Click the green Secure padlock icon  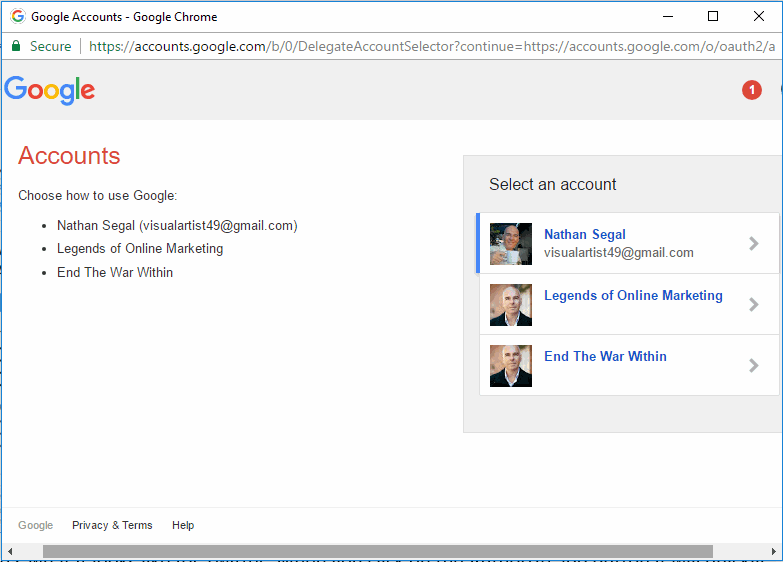[x=16, y=46]
